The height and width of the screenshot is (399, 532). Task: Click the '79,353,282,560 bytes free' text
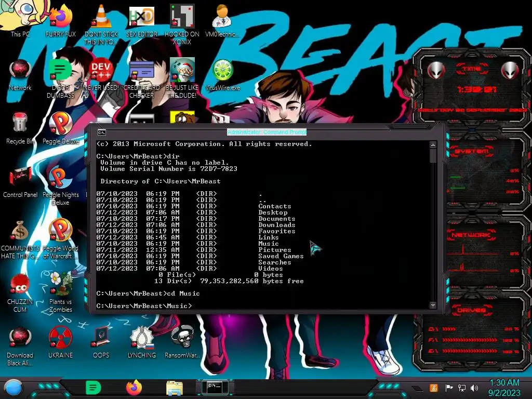[x=252, y=281]
